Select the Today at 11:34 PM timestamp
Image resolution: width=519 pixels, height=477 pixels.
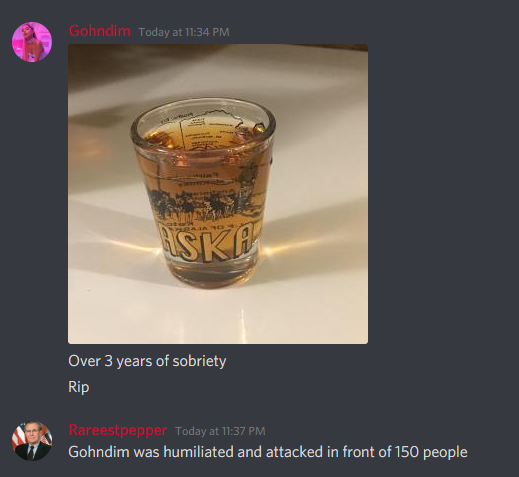point(184,32)
